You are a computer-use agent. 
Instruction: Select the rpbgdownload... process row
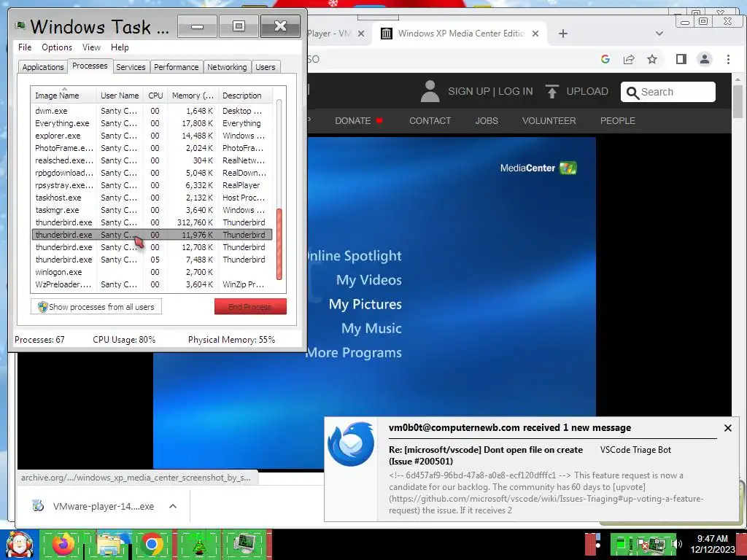tap(152, 172)
